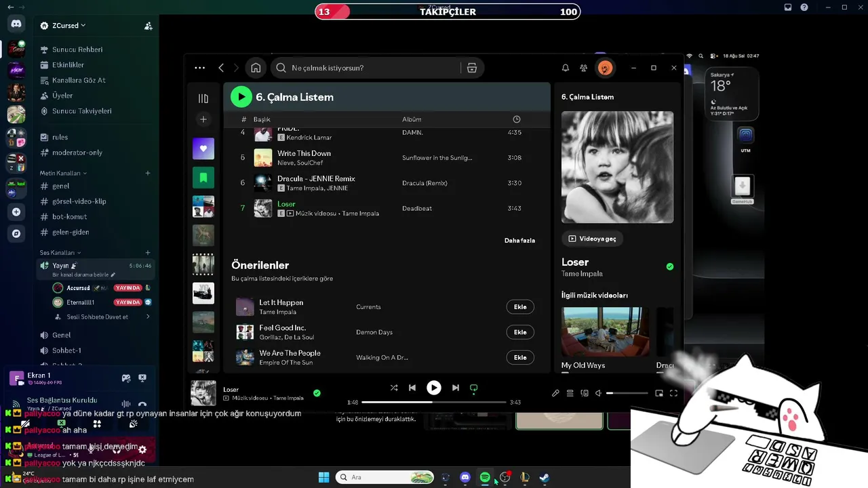
Task: Open the Spotify play queue
Action: coord(570,393)
